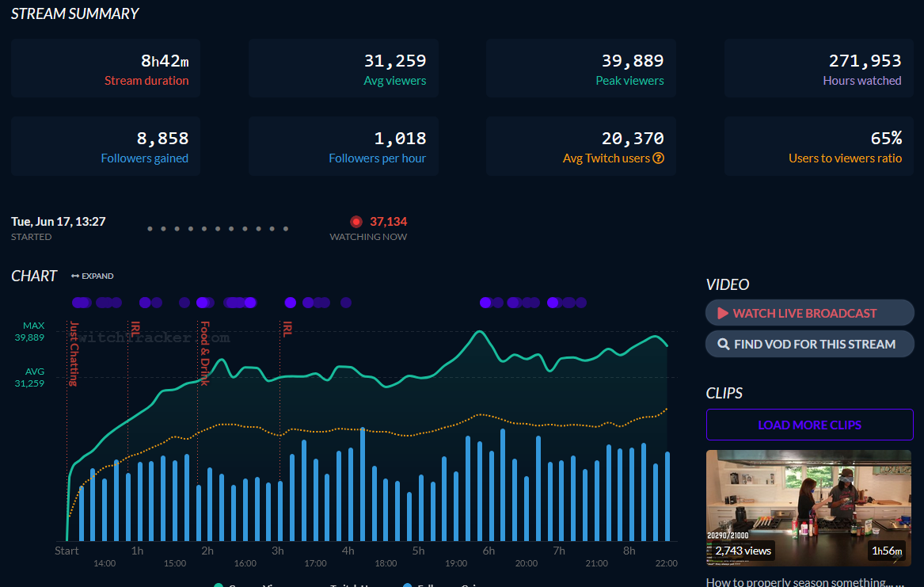The height and width of the screenshot is (587, 924).
Task: Open the Avg Twitch users help icon
Action: [658, 158]
